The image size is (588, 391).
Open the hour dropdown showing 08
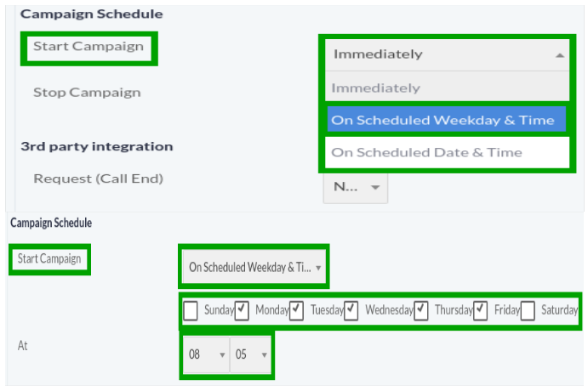pos(206,354)
